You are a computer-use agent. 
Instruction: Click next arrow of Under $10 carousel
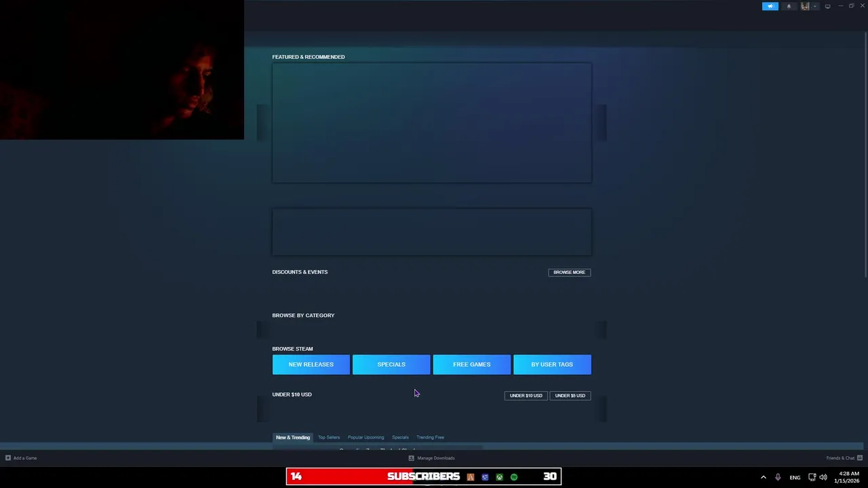(601, 409)
